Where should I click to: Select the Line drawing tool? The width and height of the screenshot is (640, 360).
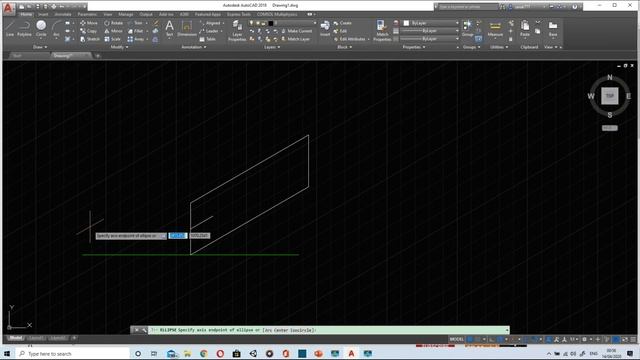(x=10, y=29)
